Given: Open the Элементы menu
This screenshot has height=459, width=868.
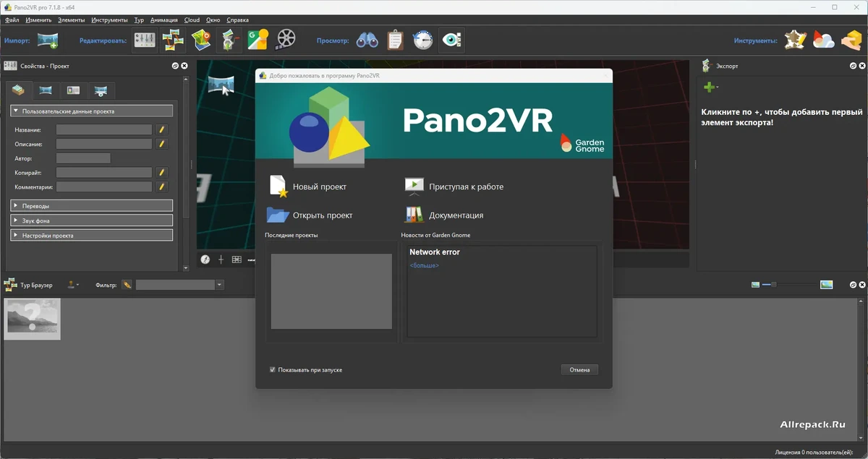Looking at the screenshot, I should click(x=71, y=20).
